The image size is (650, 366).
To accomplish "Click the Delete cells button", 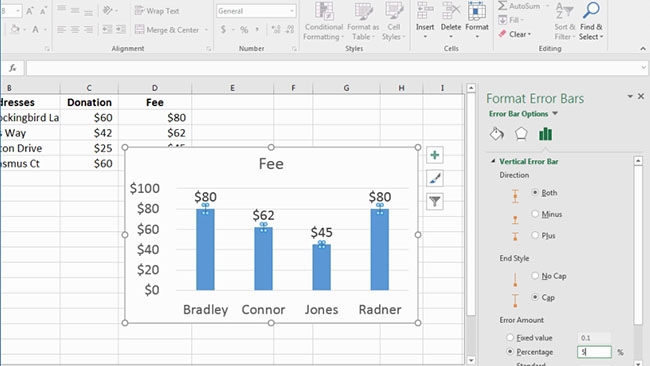I will coord(451,21).
